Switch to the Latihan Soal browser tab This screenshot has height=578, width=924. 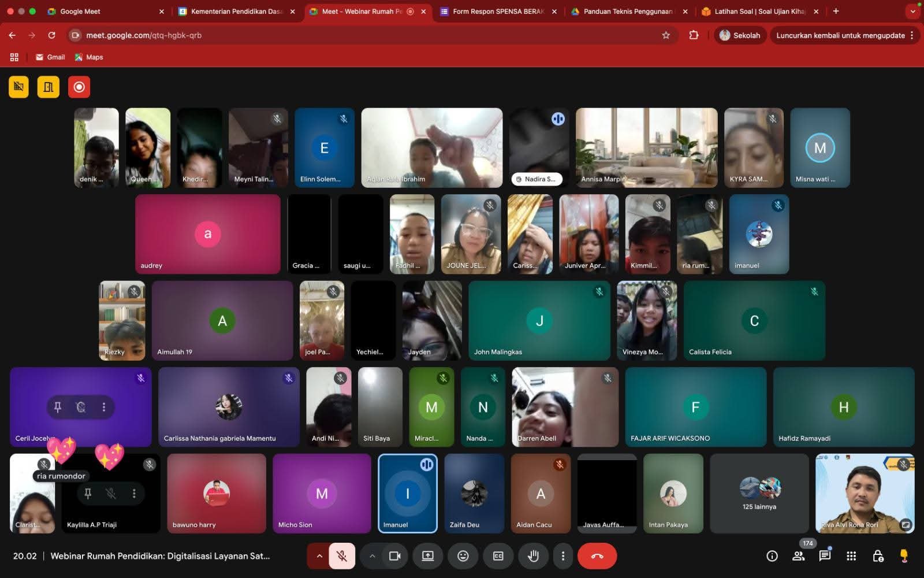[x=758, y=12]
